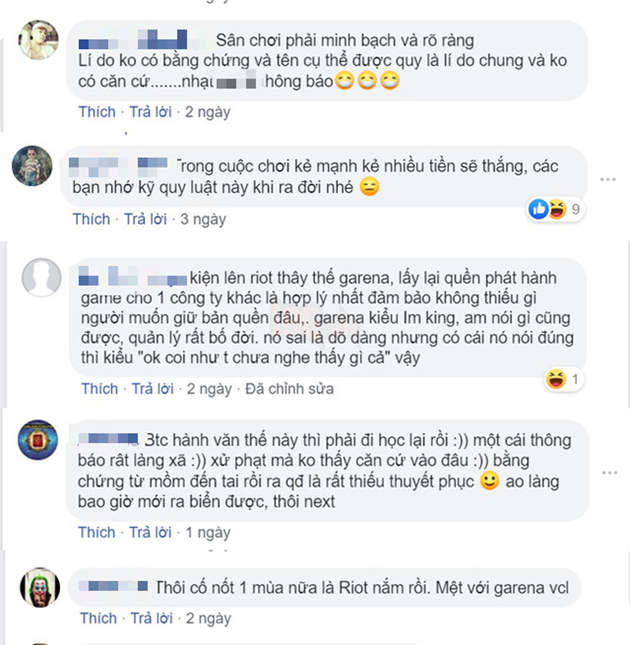The height and width of the screenshot is (645, 630).
Task: Open the default gray silhouette avatar
Action: click(x=42, y=277)
